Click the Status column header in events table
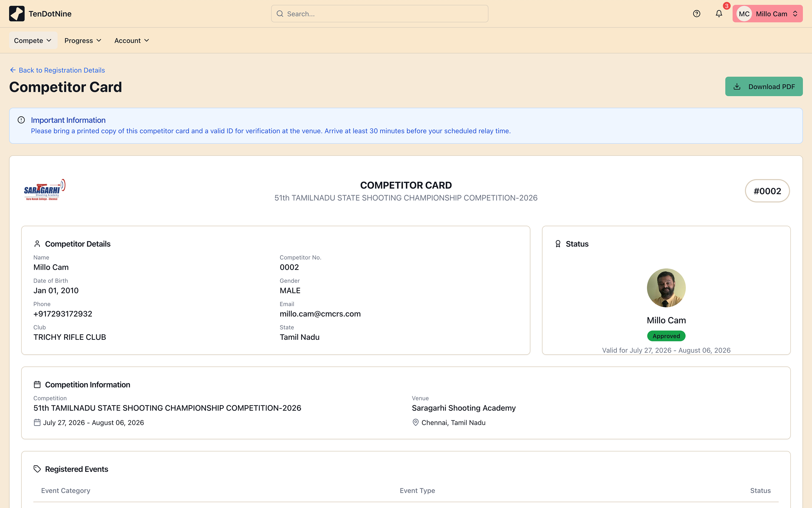Image resolution: width=812 pixels, height=508 pixels. [x=760, y=491]
